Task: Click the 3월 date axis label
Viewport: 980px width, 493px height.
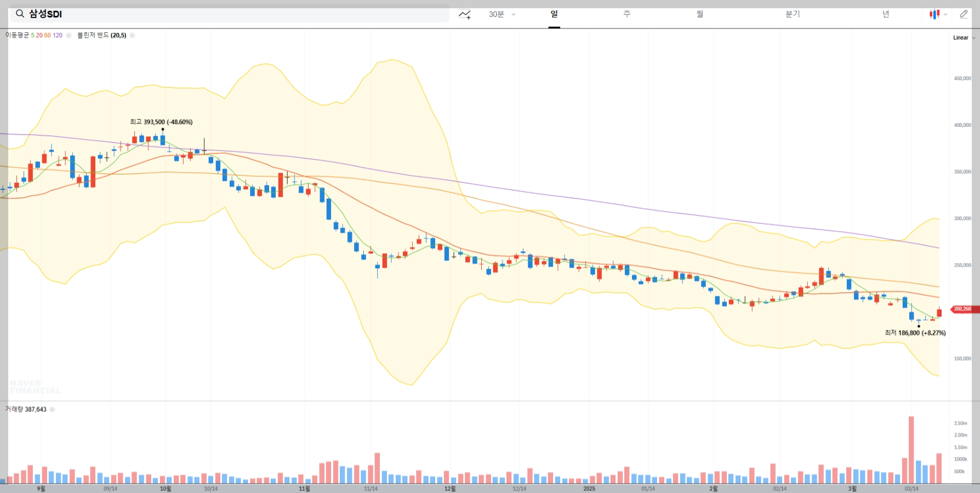Action: point(852,489)
